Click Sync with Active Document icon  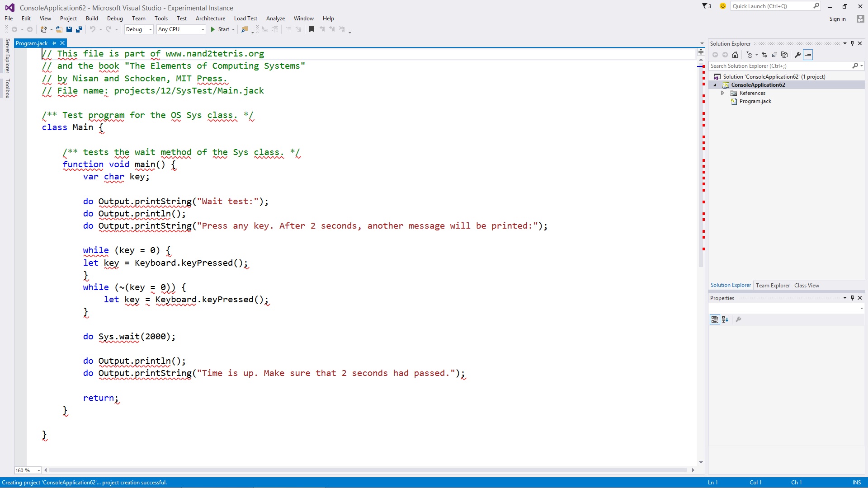click(x=764, y=55)
